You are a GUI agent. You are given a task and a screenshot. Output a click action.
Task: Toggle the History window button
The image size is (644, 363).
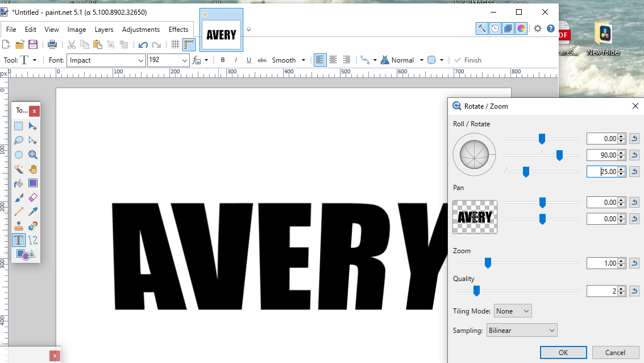(495, 28)
